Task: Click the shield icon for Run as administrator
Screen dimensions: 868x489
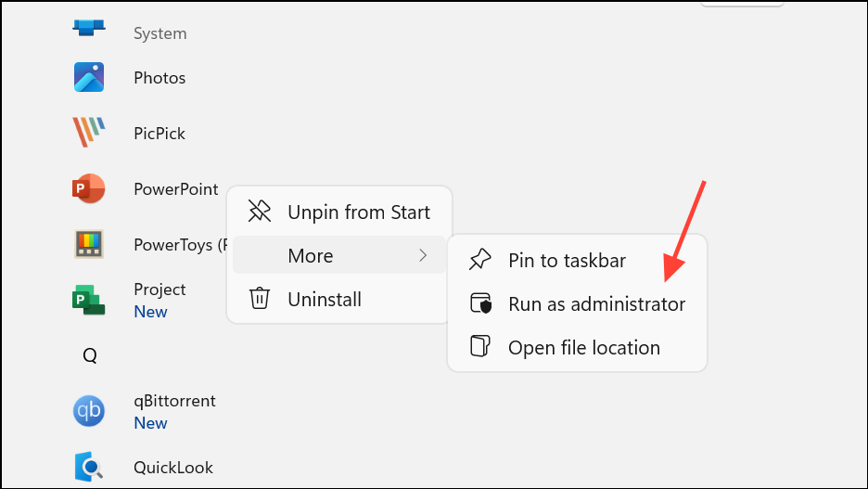Action: tap(480, 303)
